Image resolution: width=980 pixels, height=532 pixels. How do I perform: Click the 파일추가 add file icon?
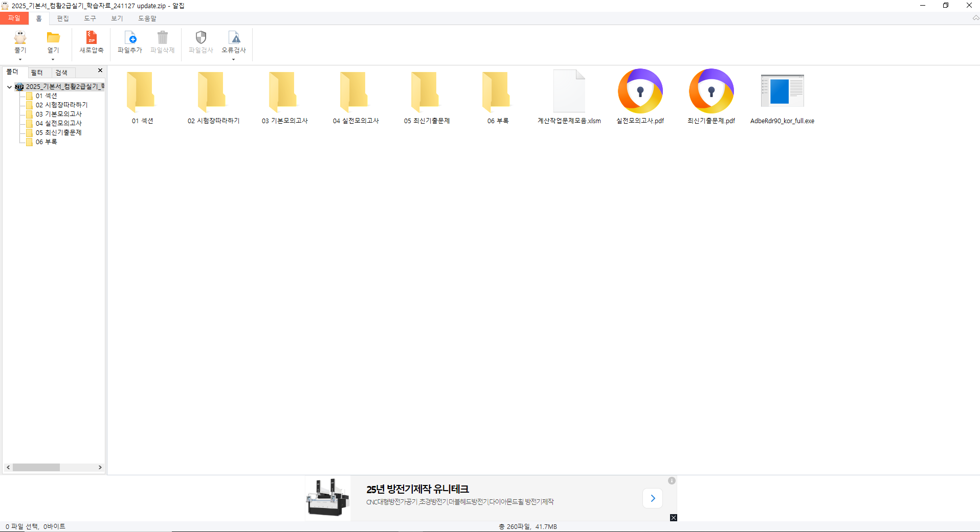[130, 38]
